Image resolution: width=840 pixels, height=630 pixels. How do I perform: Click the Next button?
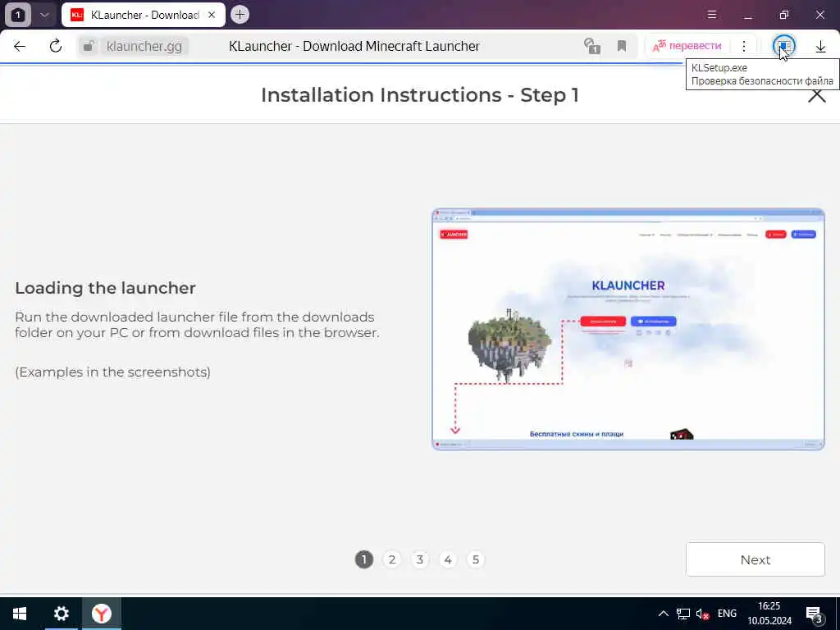click(x=756, y=559)
